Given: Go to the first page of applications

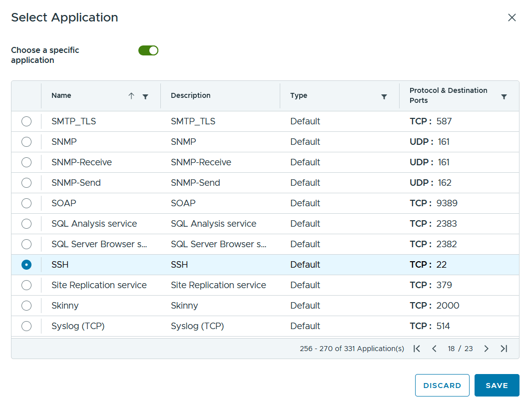Looking at the screenshot, I should tap(417, 349).
